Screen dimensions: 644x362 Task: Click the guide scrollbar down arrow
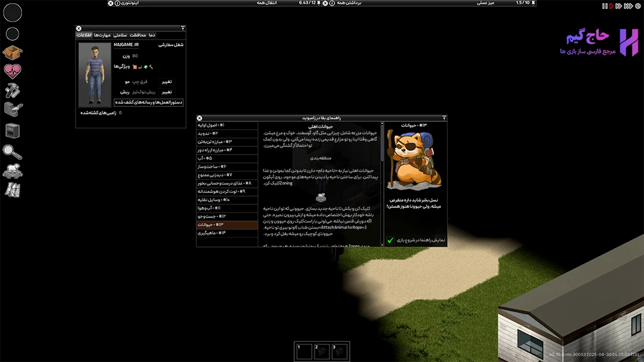point(382,245)
